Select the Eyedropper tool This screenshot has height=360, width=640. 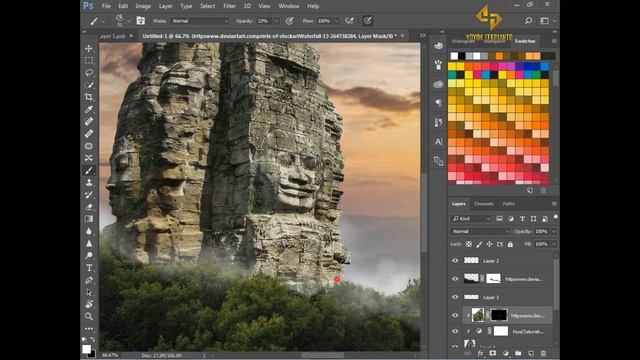pyautogui.click(x=89, y=109)
